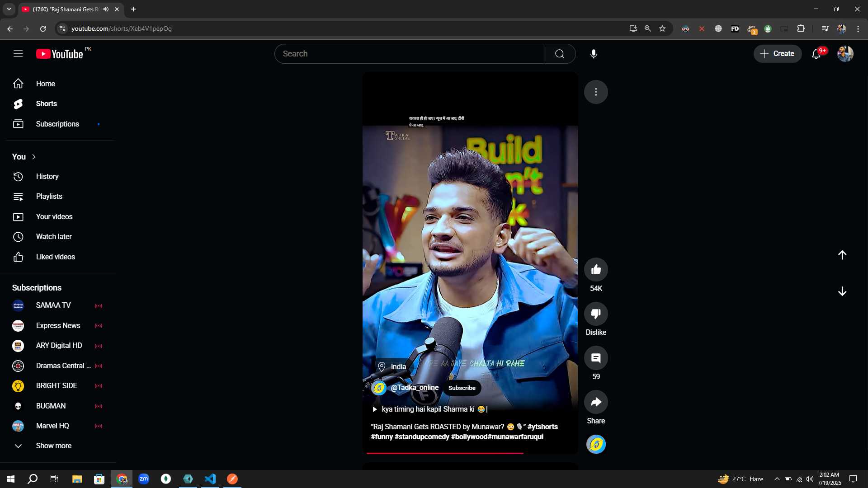This screenshot has width=868, height=488.
Task: Go to the previous Short with up arrow
Action: 842,255
